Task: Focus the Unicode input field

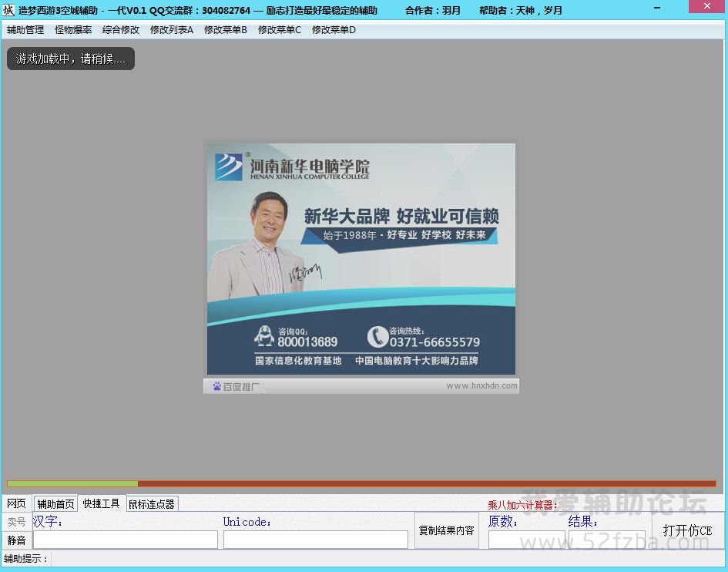Action: click(316, 540)
